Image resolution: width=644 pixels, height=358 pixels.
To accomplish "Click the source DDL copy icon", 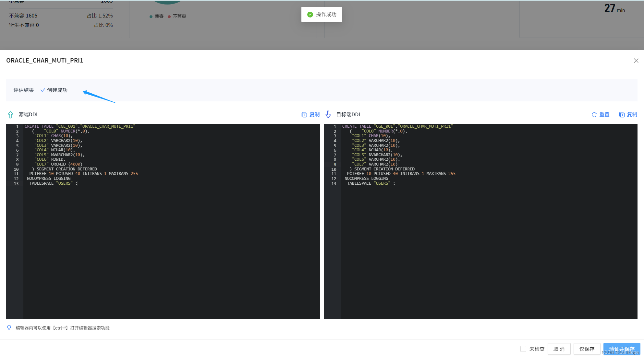I will click(304, 115).
